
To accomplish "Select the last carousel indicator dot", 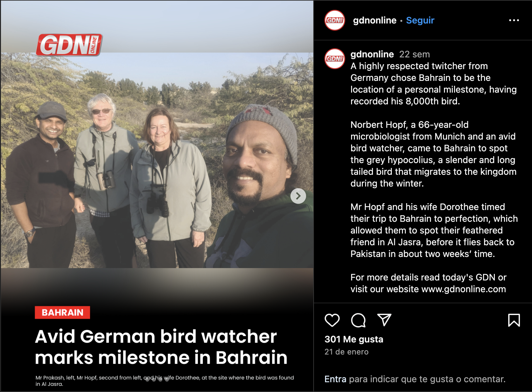I will click(167, 379).
